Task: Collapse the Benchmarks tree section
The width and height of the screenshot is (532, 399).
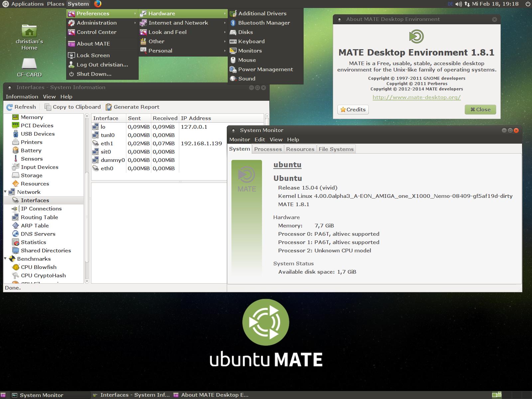Action: click(x=5, y=259)
